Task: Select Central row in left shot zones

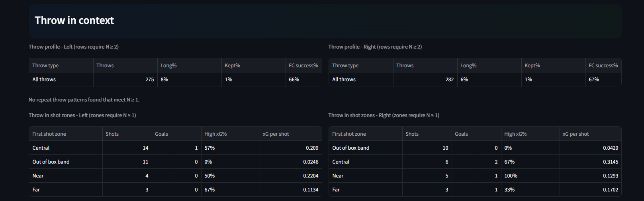Action: pyautogui.click(x=175, y=148)
